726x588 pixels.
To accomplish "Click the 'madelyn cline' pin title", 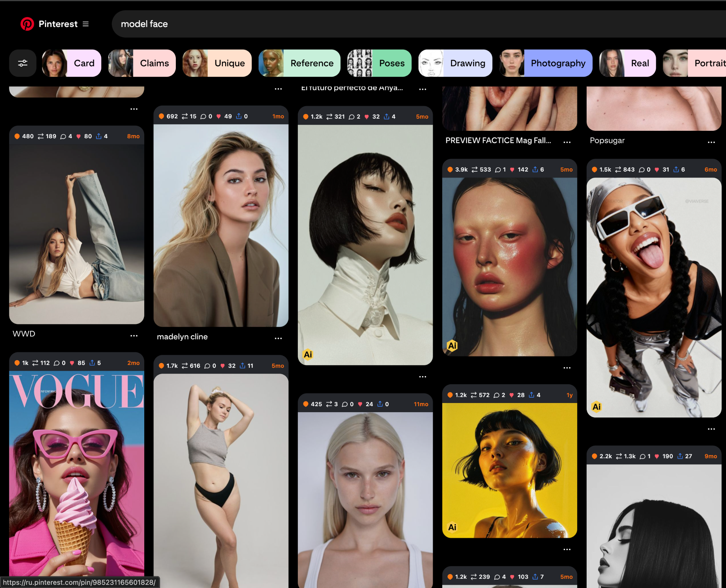I will coord(182,337).
